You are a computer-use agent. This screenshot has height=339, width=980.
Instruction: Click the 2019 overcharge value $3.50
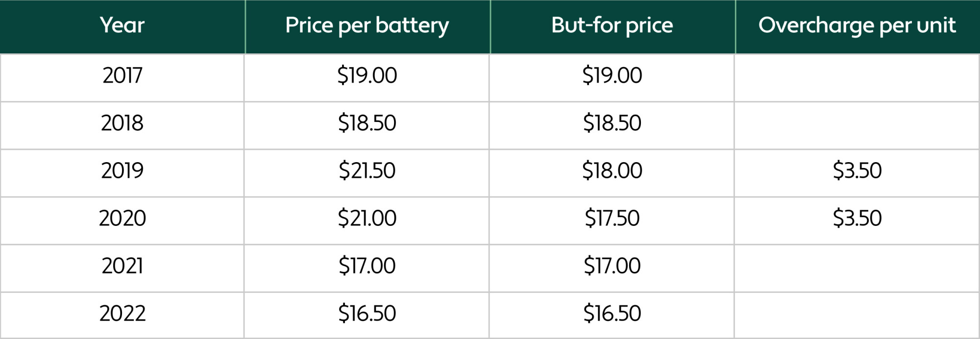click(857, 170)
